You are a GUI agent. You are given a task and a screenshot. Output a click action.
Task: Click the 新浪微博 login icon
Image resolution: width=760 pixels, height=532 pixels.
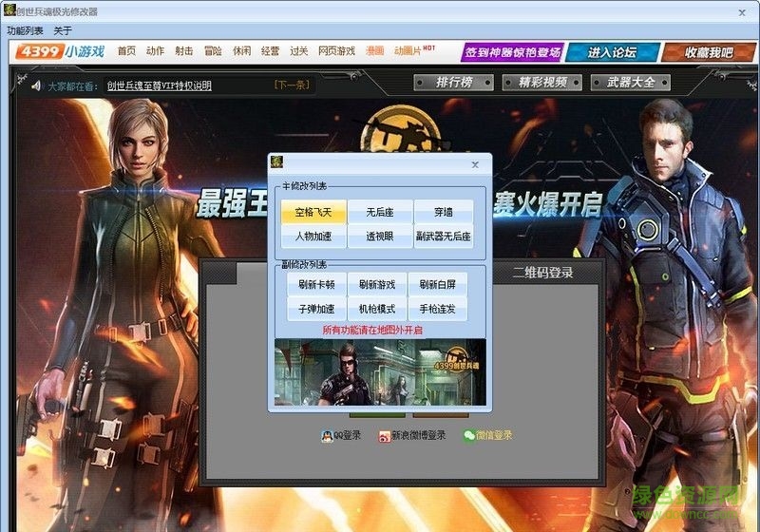pyautogui.click(x=385, y=437)
